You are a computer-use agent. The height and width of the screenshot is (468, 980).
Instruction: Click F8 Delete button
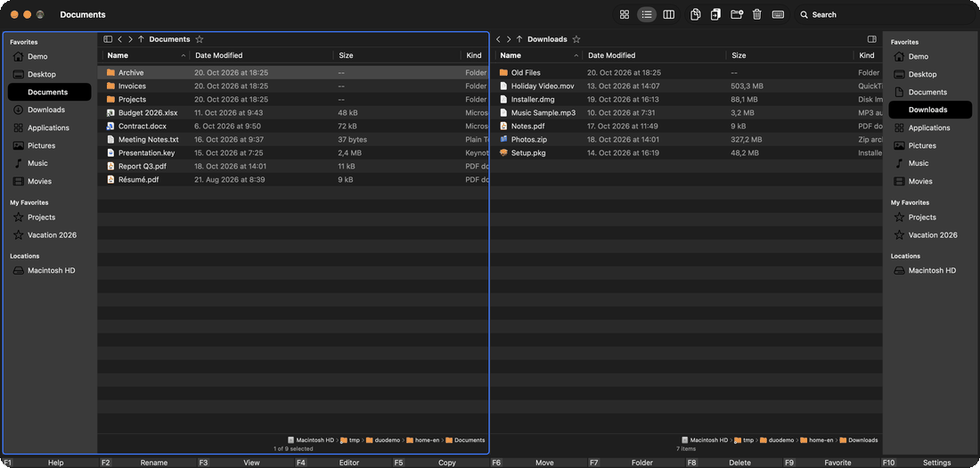point(733,463)
